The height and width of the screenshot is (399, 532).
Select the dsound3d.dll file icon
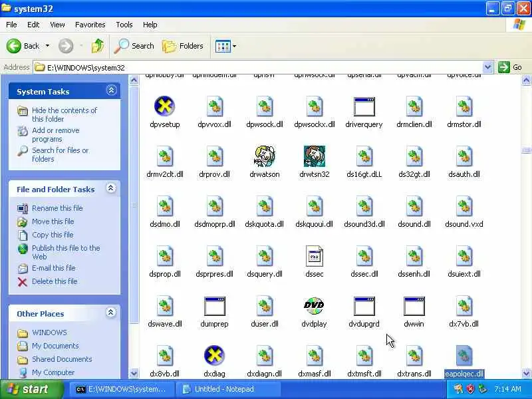coord(364,206)
